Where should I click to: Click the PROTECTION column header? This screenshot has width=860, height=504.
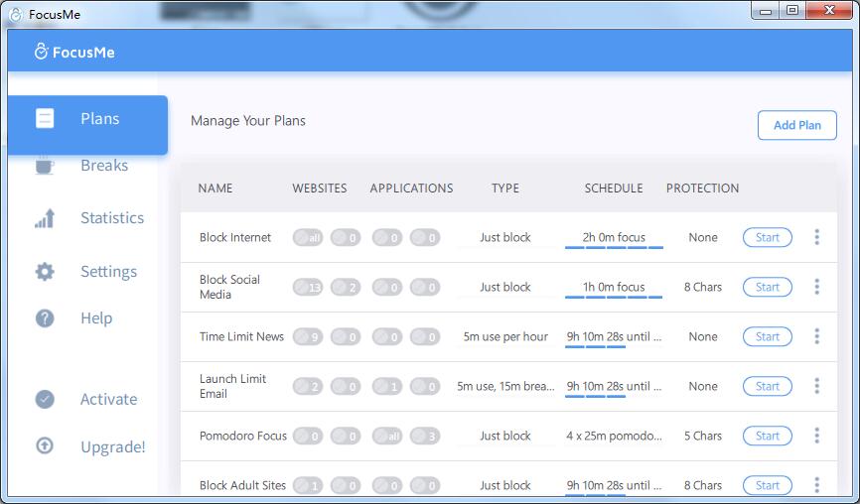coord(702,189)
